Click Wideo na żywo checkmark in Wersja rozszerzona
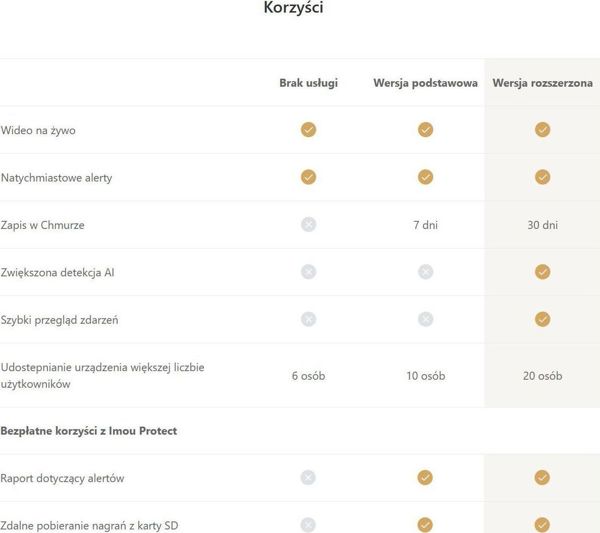The image size is (600, 533). 543,130
